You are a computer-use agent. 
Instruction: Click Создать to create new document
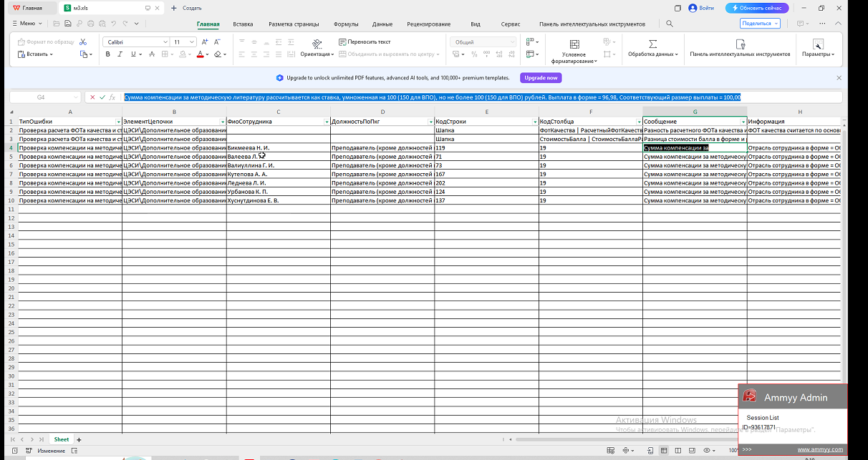click(x=186, y=8)
